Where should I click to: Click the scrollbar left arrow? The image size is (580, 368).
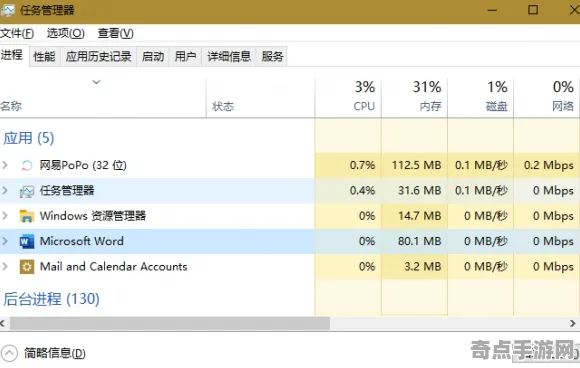coord(3,324)
